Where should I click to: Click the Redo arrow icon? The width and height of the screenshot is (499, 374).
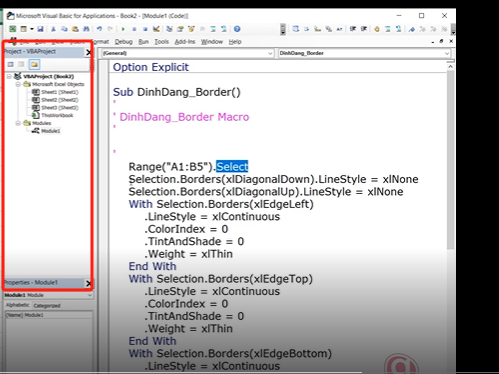tap(110, 29)
